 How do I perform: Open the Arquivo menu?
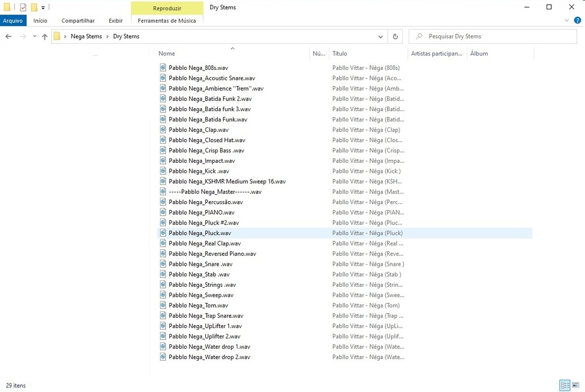click(13, 20)
